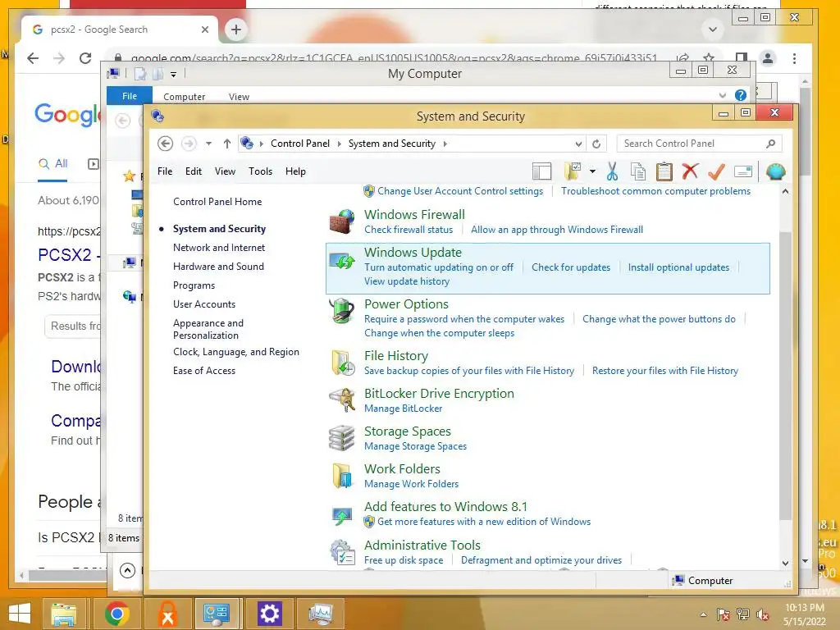The height and width of the screenshot is (630, 840).
Task: Expand arrow after System and Security breadcrumb
Action: pyautogui.click(x=445, y=144)
